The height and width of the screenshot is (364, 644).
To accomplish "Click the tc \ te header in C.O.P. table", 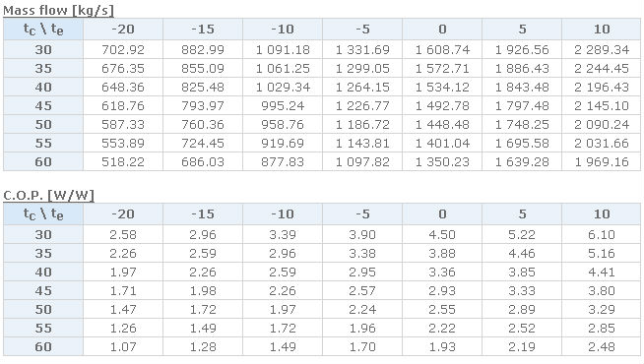I will point(43,213).
